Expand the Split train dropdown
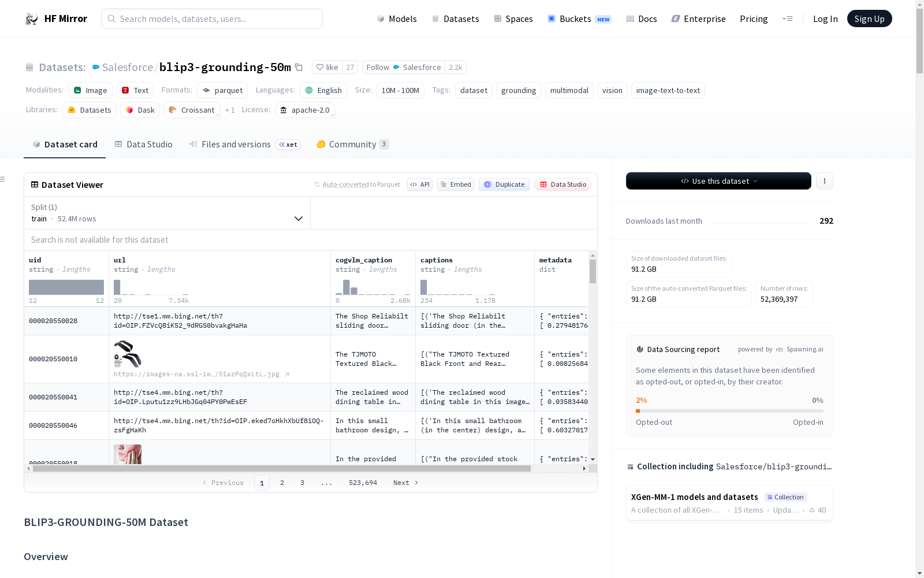This screenshot has height=578, width=924. pos(167,213)
